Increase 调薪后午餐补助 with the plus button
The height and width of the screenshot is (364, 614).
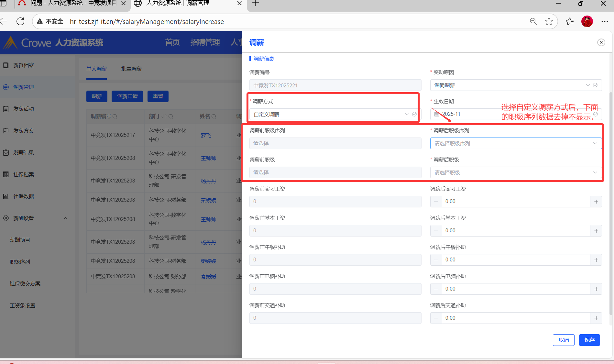(596, 260)
